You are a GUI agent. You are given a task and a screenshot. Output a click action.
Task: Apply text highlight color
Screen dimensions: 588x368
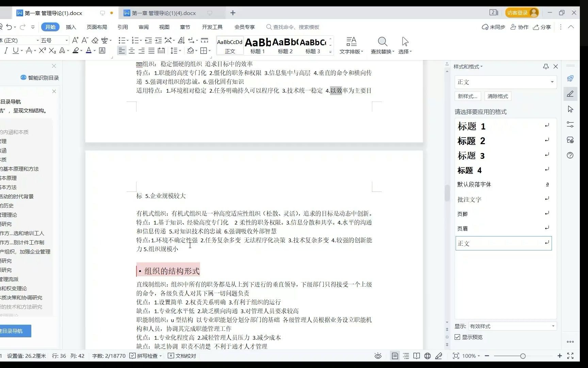(76, 50)
